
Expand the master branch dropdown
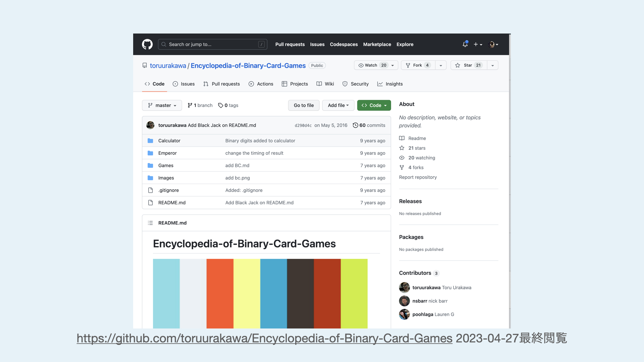pos(162,105)
